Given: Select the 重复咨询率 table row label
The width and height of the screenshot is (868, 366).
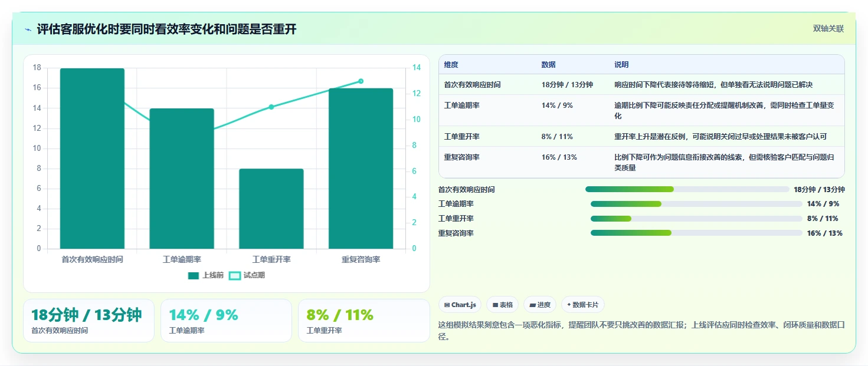Looking at the screenshot, I should click(462, 157).
